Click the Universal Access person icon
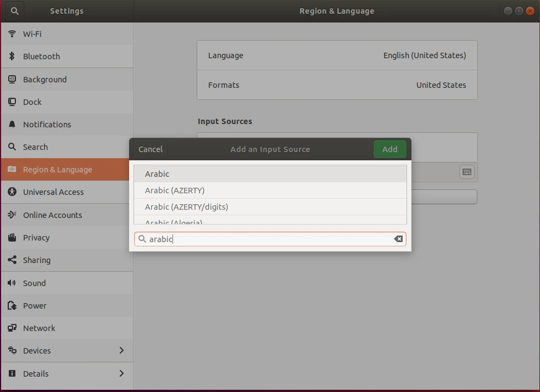Screen dimensions: 540x392 (x=12, y=192)
